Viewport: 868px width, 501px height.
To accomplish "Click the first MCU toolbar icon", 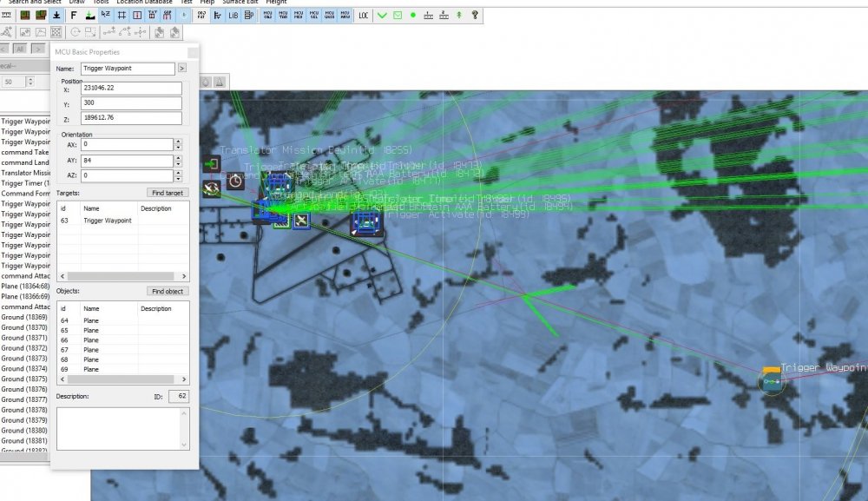I will tap(267, 15).
